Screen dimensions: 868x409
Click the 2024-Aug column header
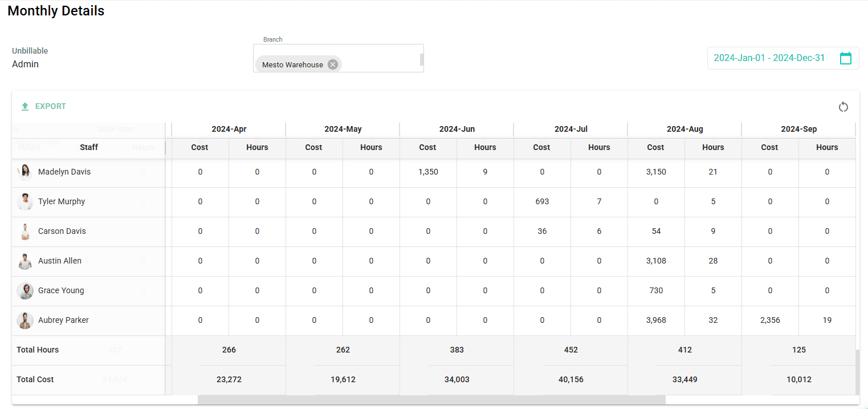point(684,129)
